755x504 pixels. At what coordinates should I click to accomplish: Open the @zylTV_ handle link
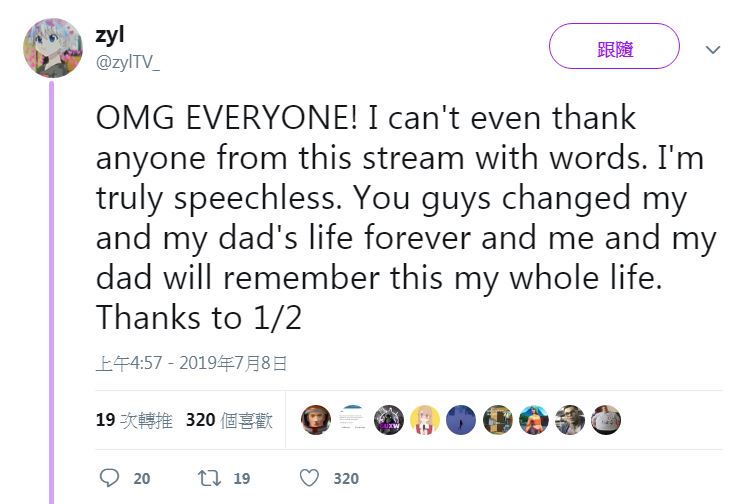tap(128, 62)
